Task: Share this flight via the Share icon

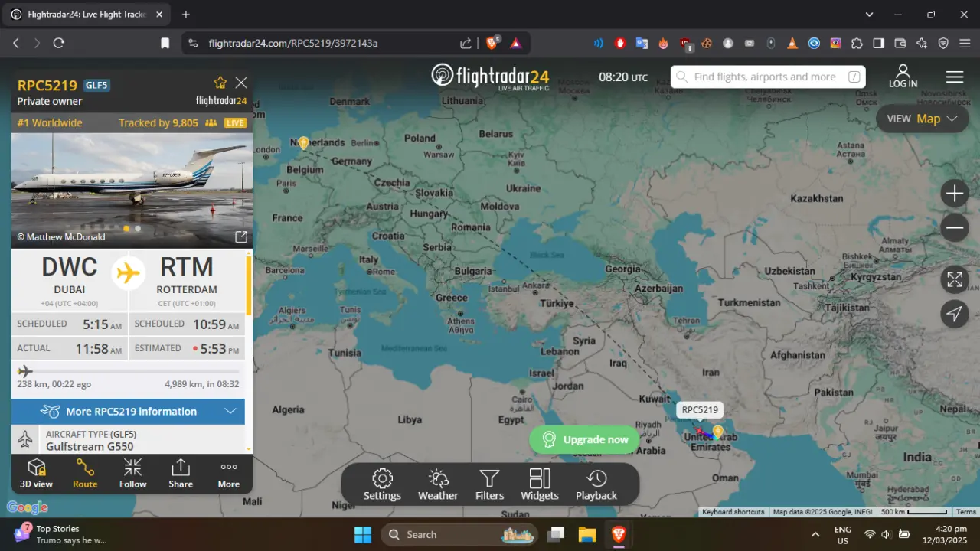Action: (181, 473)
